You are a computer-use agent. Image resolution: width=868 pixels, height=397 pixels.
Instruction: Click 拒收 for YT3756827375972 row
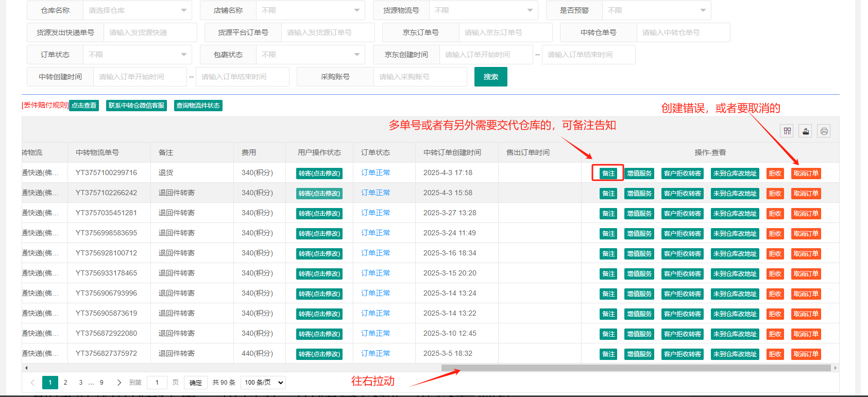[775, 354]
